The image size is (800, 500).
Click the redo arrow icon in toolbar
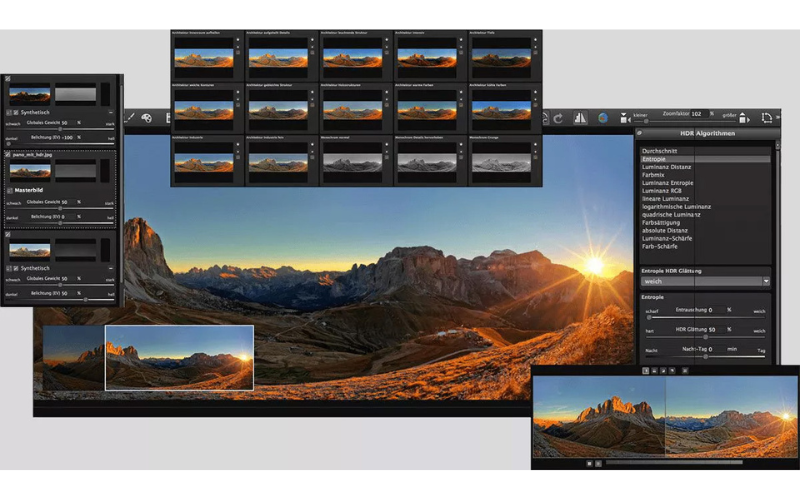558,118
